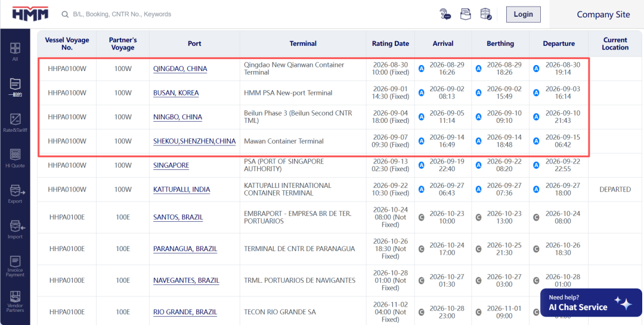Click the Vessel Voyage No. column header
The width and height of the screenshot is (644, 325).
(67, 44)
